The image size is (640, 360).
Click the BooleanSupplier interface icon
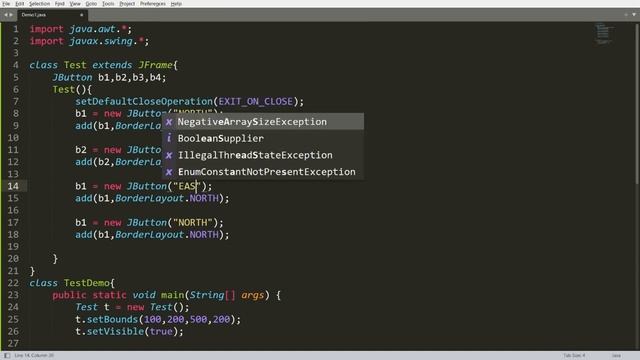169,138
